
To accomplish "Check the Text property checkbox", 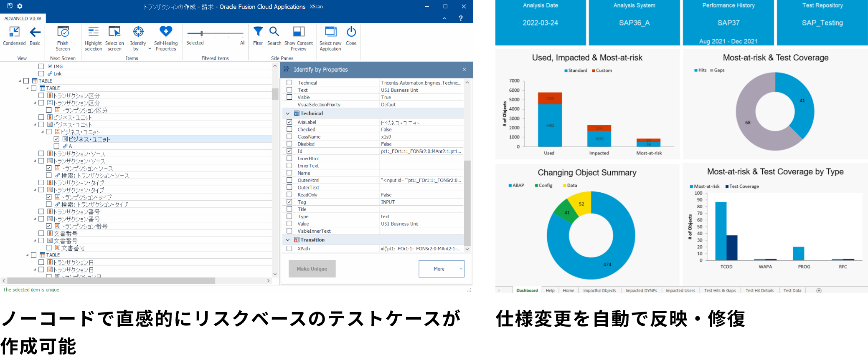I will point(289,90).
